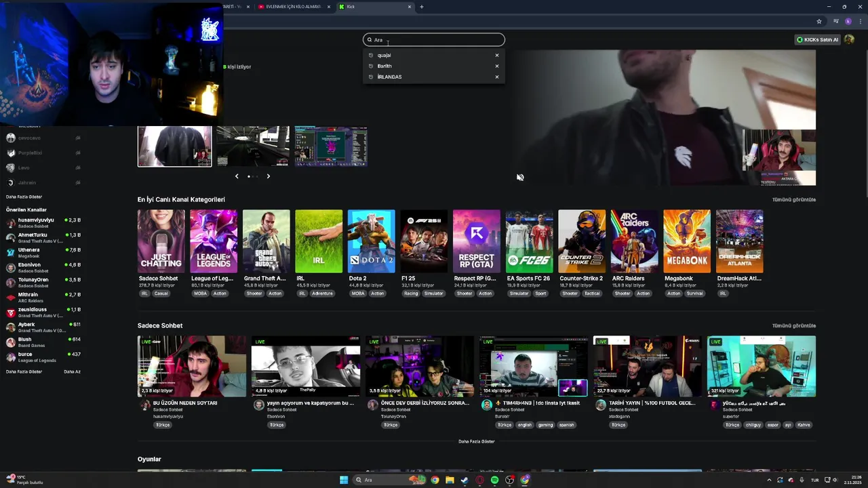Open husamviyuviyu in recommended channels
868x488 pixels.
point(43,223)
